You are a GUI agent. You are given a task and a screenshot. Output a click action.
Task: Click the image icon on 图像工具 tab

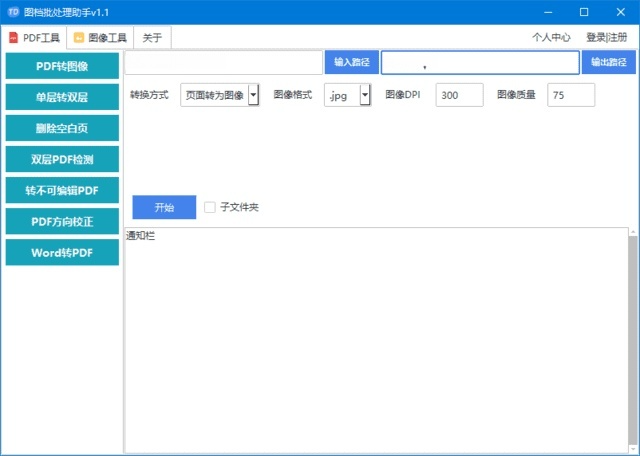pos(78,38)
